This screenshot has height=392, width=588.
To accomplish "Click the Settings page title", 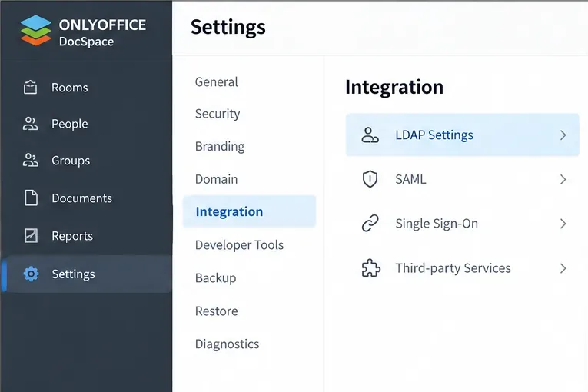I will pos(228,27).
